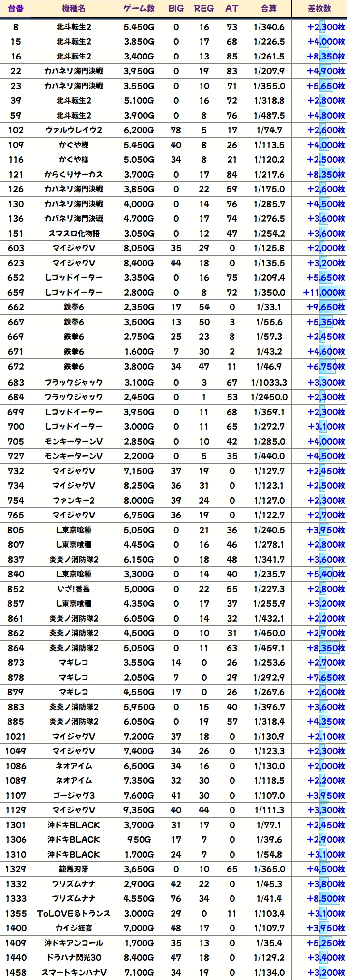
Task: Click the 1/1033.3 combined probability cell
Action: 269,382
